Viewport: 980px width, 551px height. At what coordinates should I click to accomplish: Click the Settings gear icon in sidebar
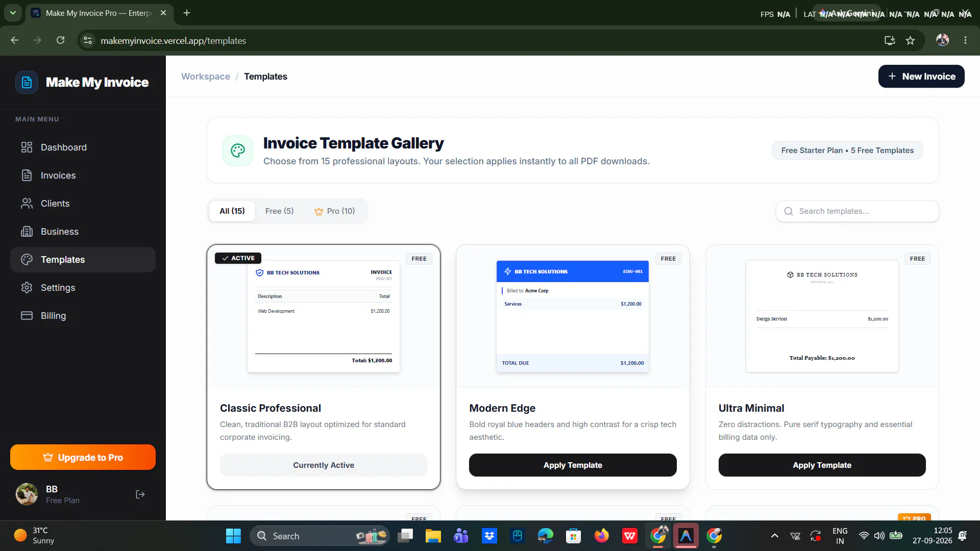pos(27,288)
